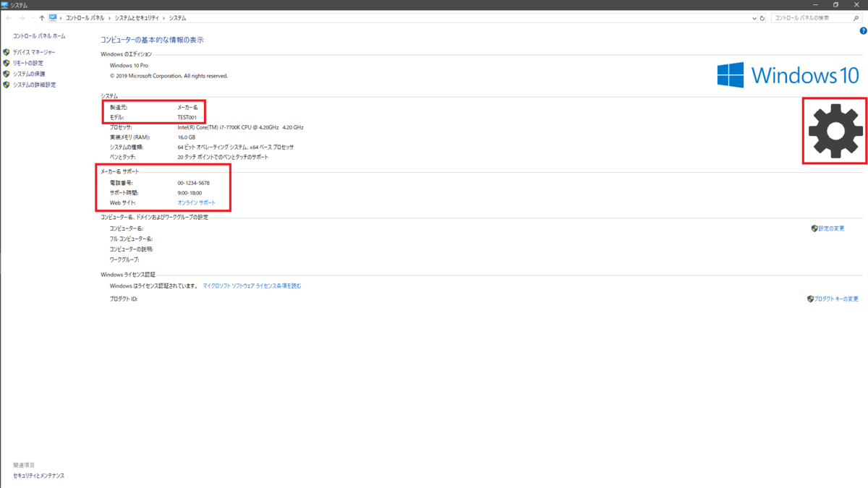Screen dimensions: 868x488
Task: Open デバイス マネージャー
Action: point(34,52)
